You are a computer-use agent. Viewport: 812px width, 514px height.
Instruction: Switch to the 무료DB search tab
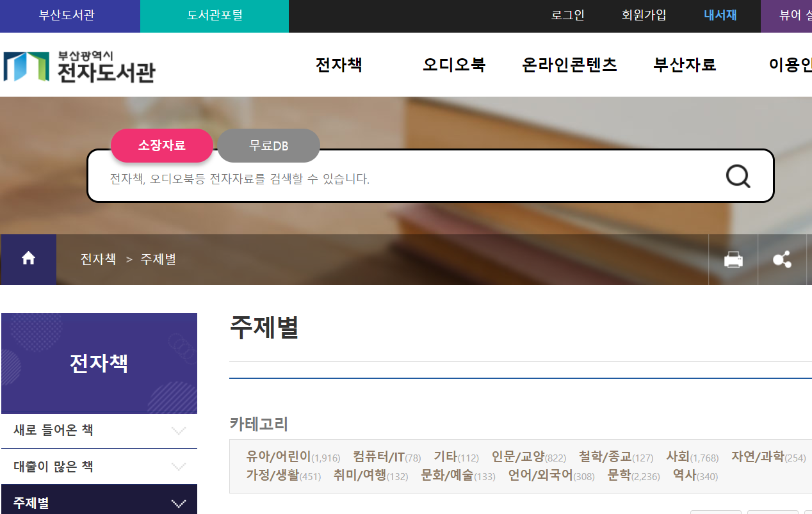point(268,145)
